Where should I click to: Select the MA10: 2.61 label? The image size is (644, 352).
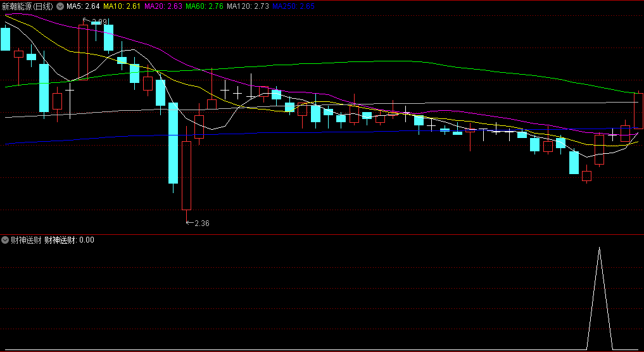(122, 6)
